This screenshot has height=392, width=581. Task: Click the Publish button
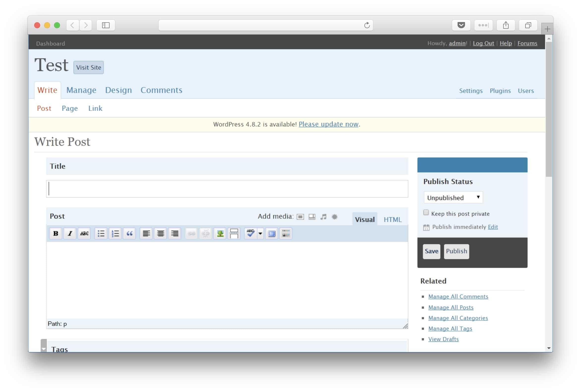click(x=456, y=251)
